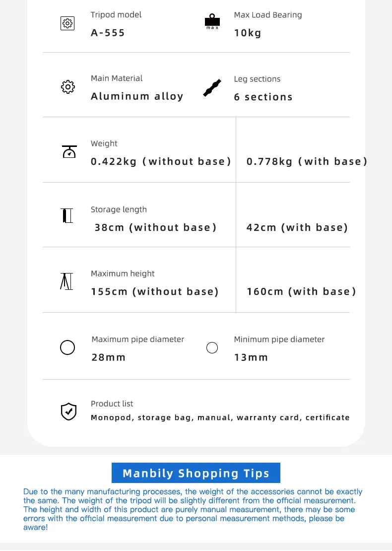Click the Maximum height tripod icon
The width and height of the screenshot is (392, 551).
(x=66, y=281)
